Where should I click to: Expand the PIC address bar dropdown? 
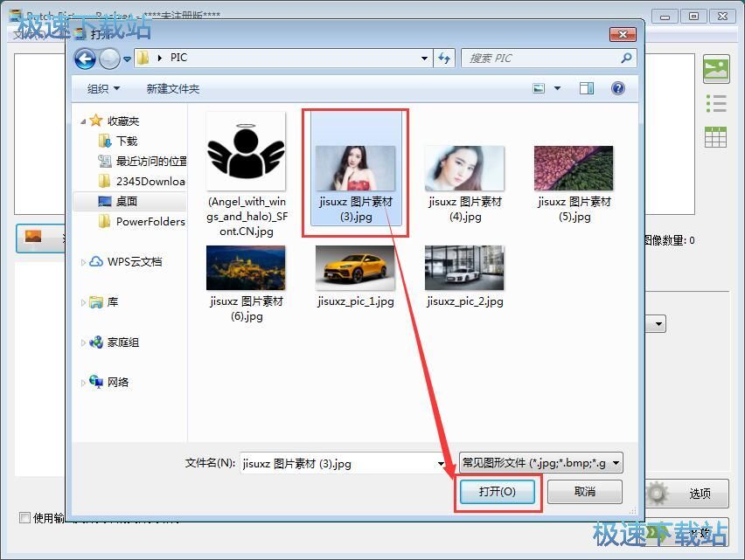pos(424,59)
